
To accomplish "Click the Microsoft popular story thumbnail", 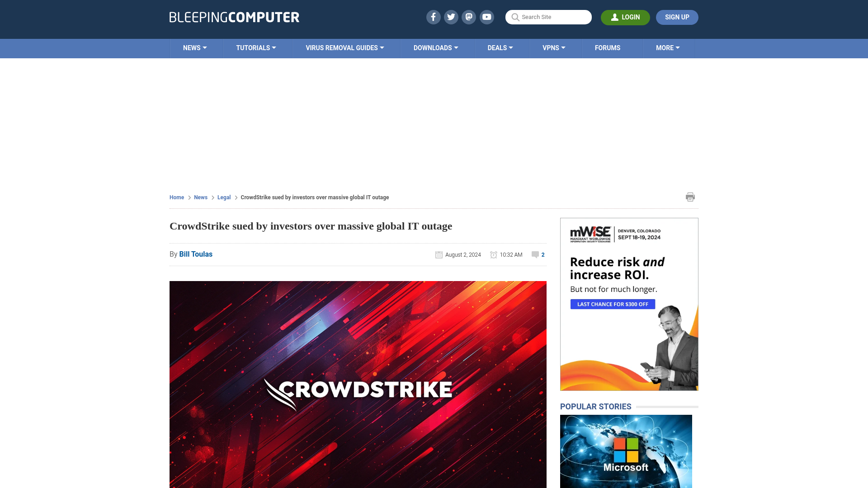I will point(626,451).
